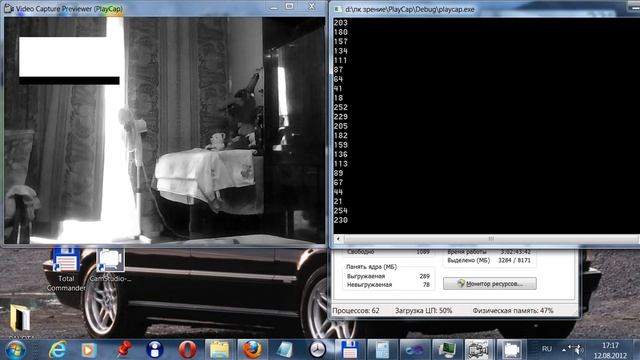Viewport: 640px width, 360px height.
Task: Switch to Task Manager monitor taskbar icon
Action: [447, 350]
